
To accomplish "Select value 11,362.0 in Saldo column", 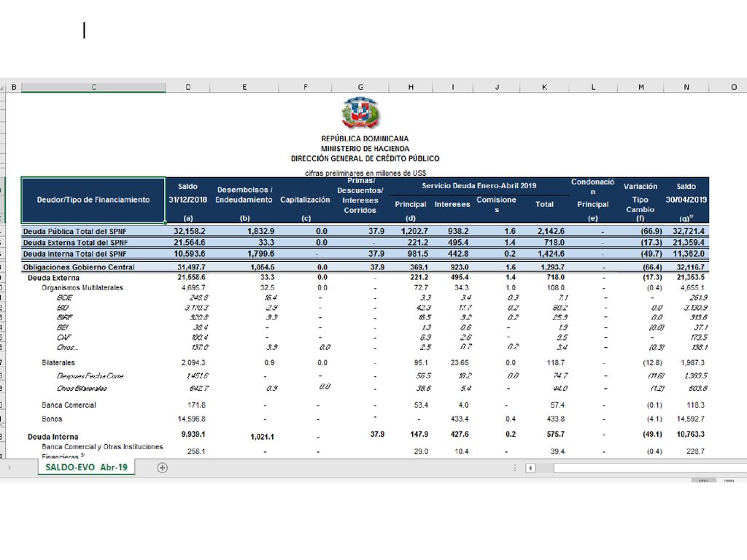I will coord(689,254).
